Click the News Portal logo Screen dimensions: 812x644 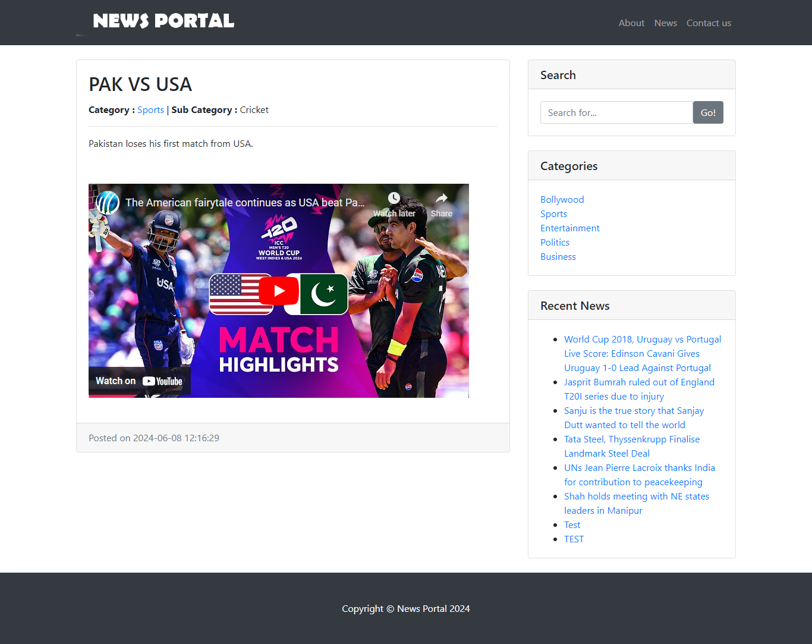(163, 21)
